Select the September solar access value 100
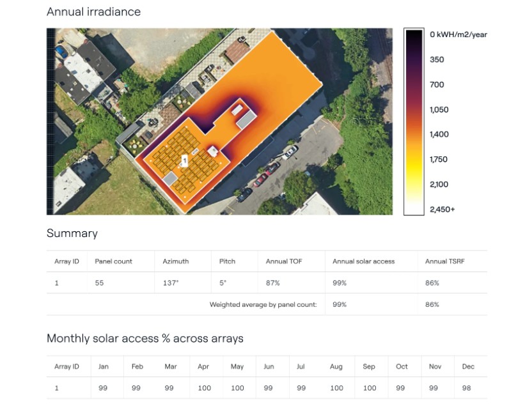 click(x=370, y=388)
